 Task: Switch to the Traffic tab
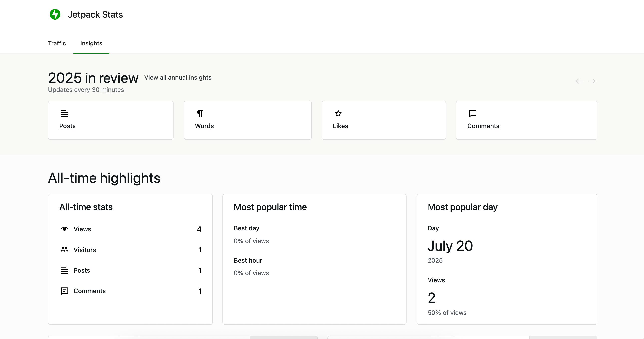[x=57, y=43]
